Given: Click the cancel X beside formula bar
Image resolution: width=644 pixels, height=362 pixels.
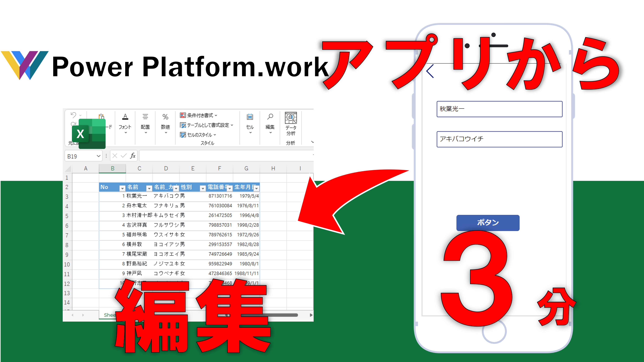Looking at the screenshot, I should (115, 156).
